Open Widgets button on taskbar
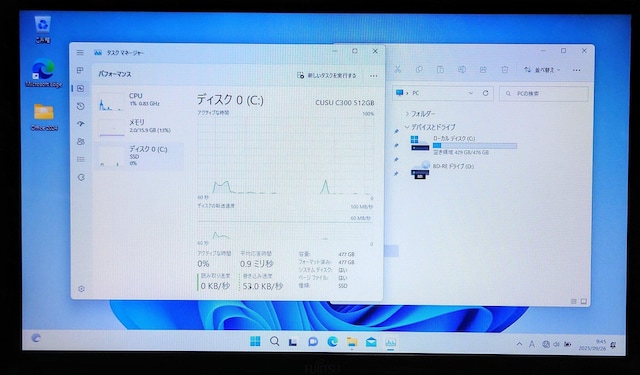 [x=36, y=338]
